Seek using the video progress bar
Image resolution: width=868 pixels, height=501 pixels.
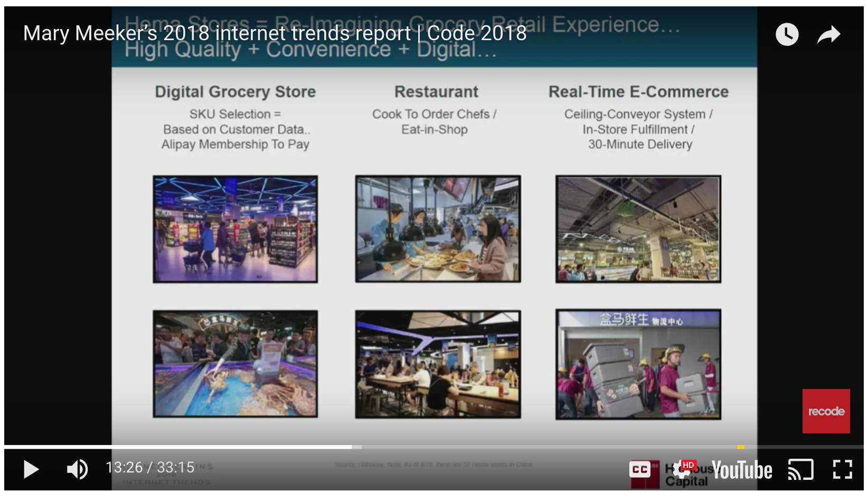pos(434,447)
